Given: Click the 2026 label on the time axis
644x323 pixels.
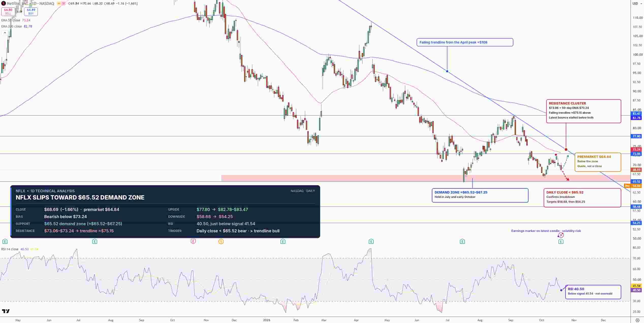Looking at the screenshot, I should pos(266,320).
